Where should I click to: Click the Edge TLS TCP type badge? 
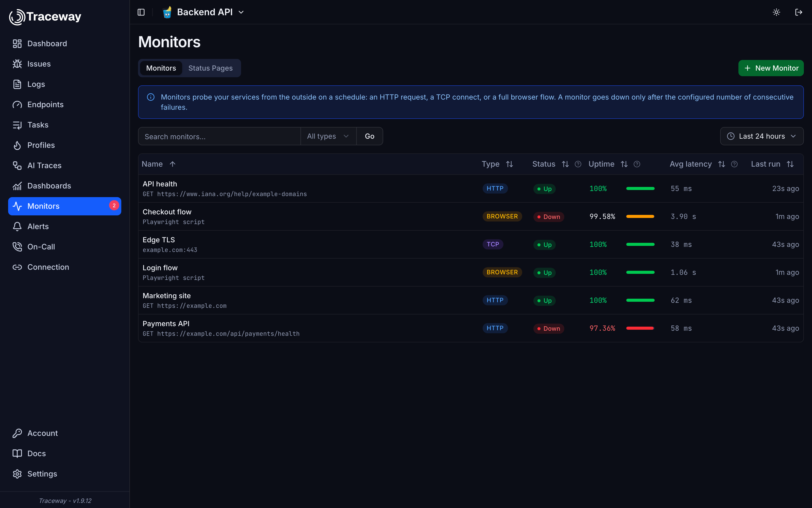click(493, 244)
